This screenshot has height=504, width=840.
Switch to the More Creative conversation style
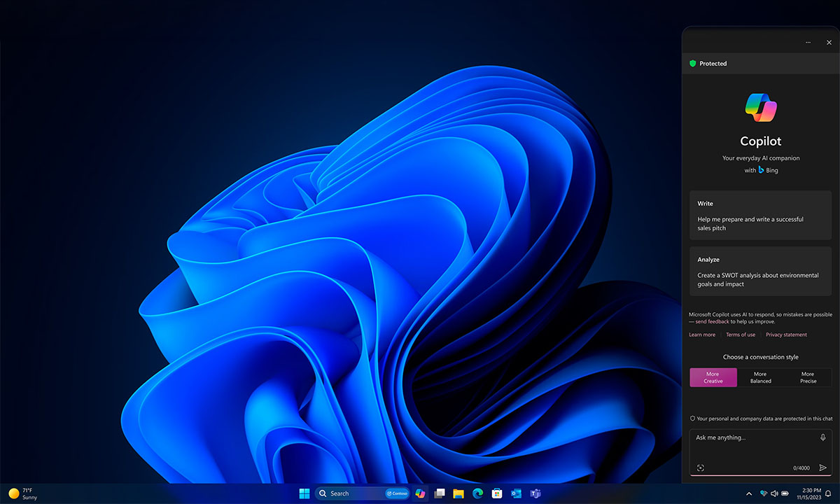click(713, 377)
